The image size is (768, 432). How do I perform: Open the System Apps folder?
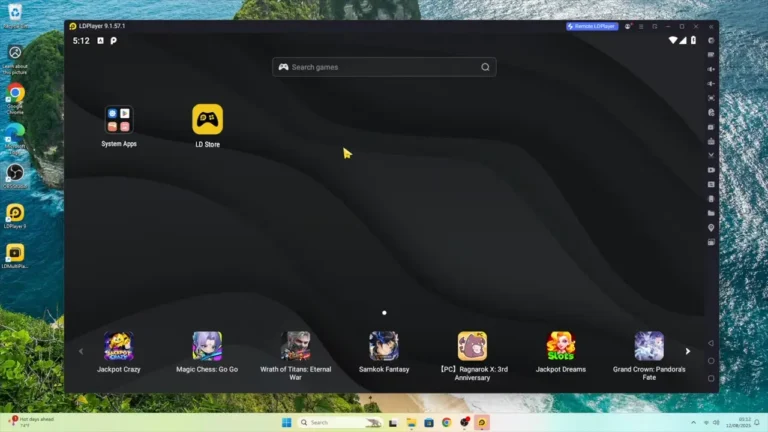point(119,120)
